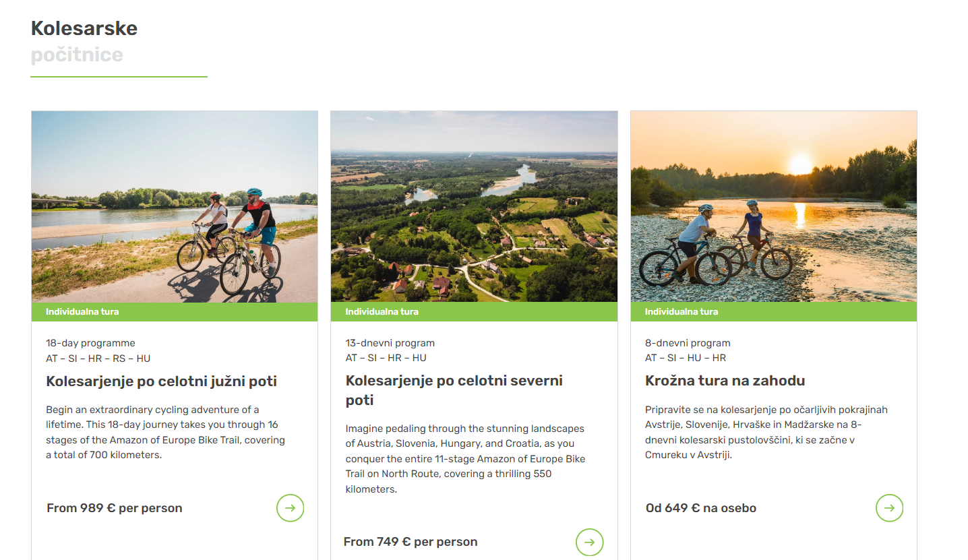968x560 pixels.
Task: Click Od 649 € na osebo price
Action: click(x=701, y=508)
